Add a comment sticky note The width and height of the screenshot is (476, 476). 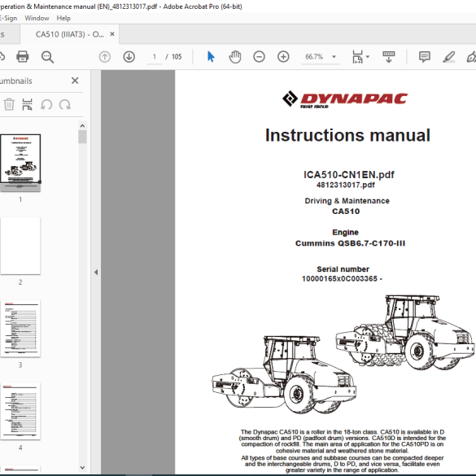425,57
